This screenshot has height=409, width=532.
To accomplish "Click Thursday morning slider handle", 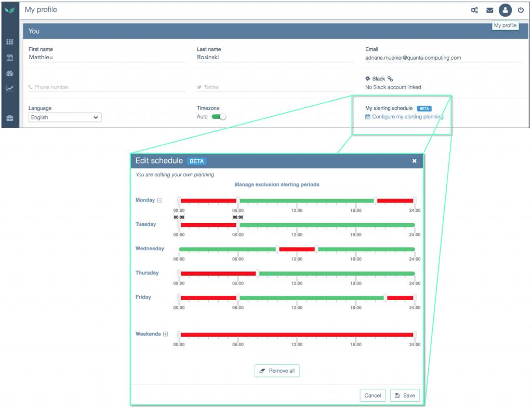I will tap(258, 274).
